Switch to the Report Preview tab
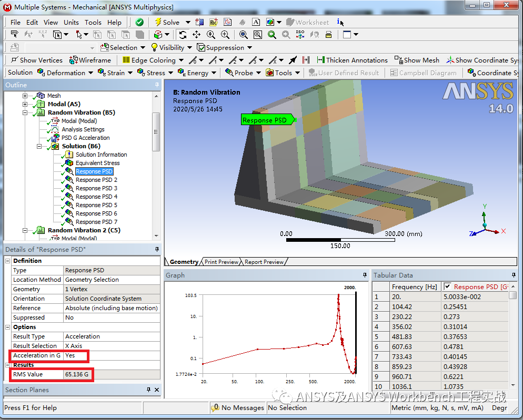 (264, 262)
